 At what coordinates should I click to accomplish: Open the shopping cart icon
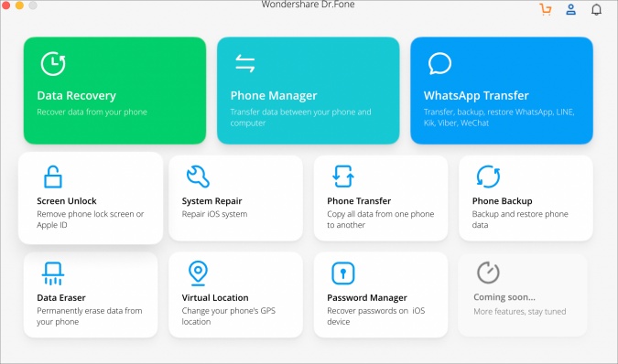click(546, 9)
